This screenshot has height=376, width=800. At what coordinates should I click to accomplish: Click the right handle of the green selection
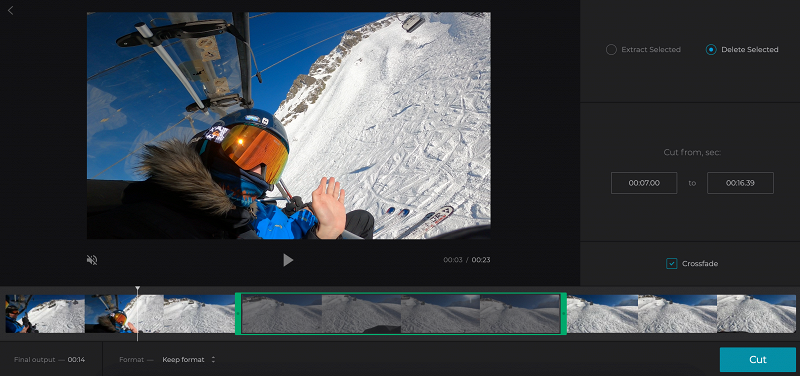click(563, 314)
